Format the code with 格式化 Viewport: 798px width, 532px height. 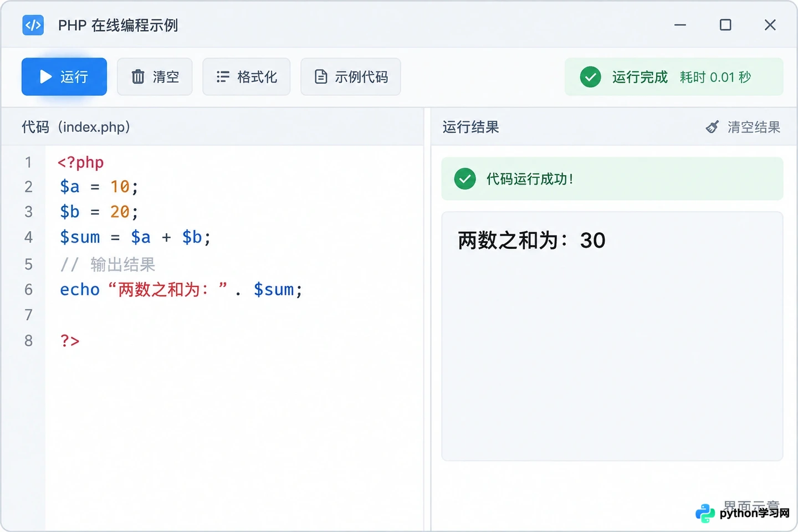tap(246, 76)
